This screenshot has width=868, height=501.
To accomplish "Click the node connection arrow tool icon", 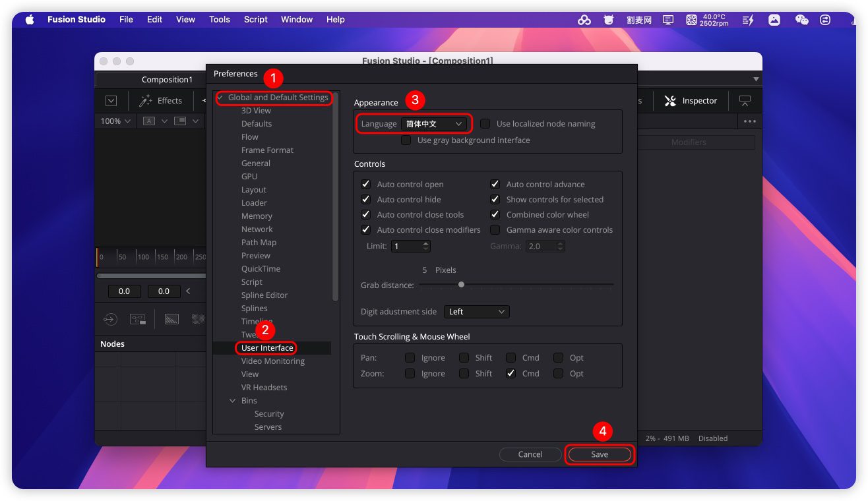I will tap(109, 319).
